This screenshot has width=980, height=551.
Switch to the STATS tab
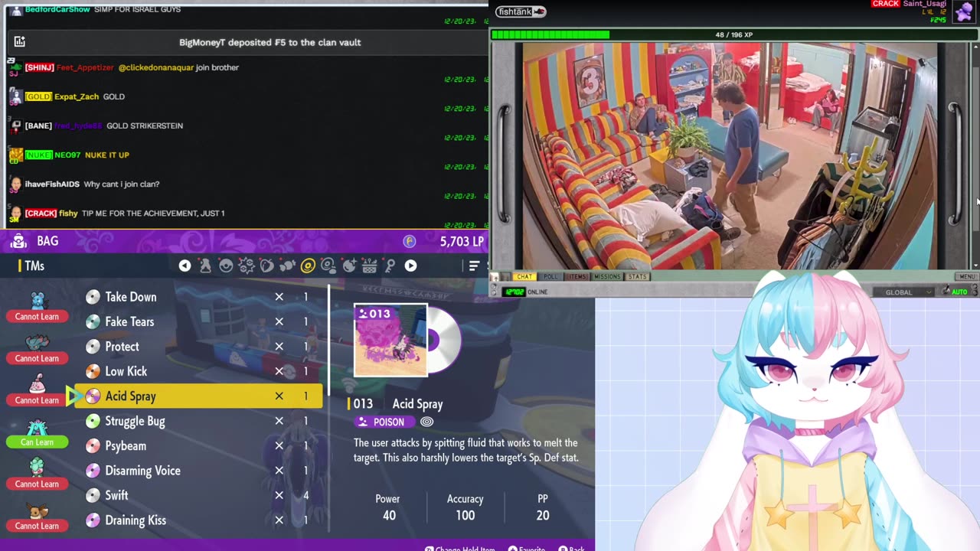[638, 277]
